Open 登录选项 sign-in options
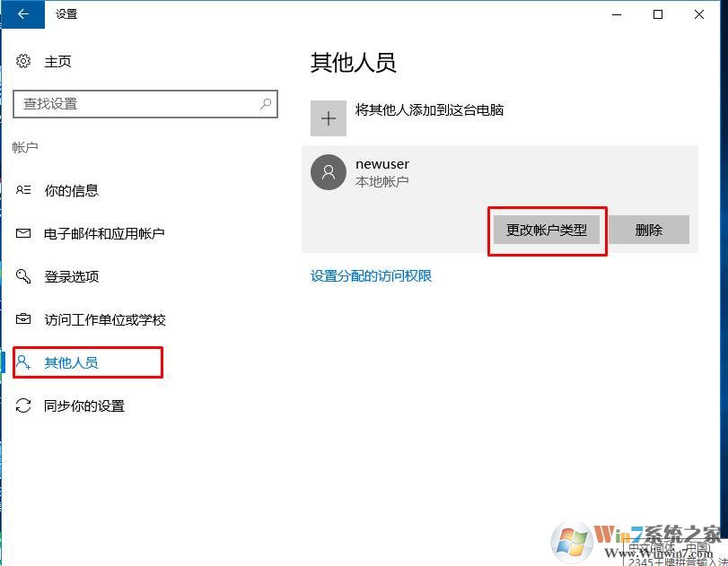Viewport: 728px width, 566px height. click(72, 276)
